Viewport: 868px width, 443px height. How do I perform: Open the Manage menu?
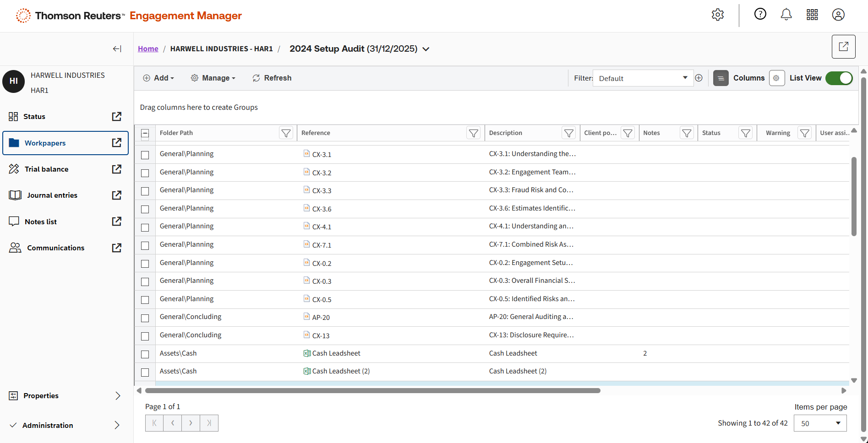click(x=213, y=78)
